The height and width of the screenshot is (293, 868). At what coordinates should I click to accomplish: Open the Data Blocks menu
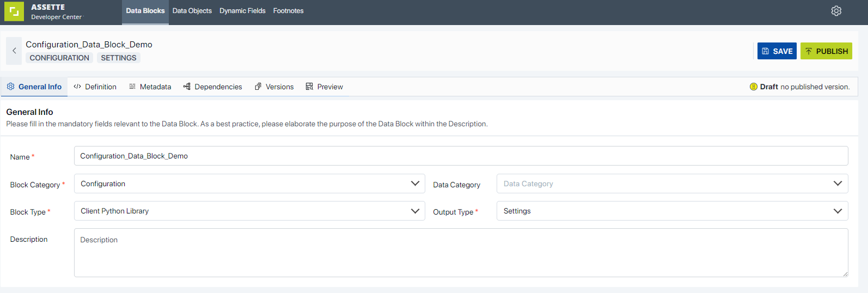(145, 11)
